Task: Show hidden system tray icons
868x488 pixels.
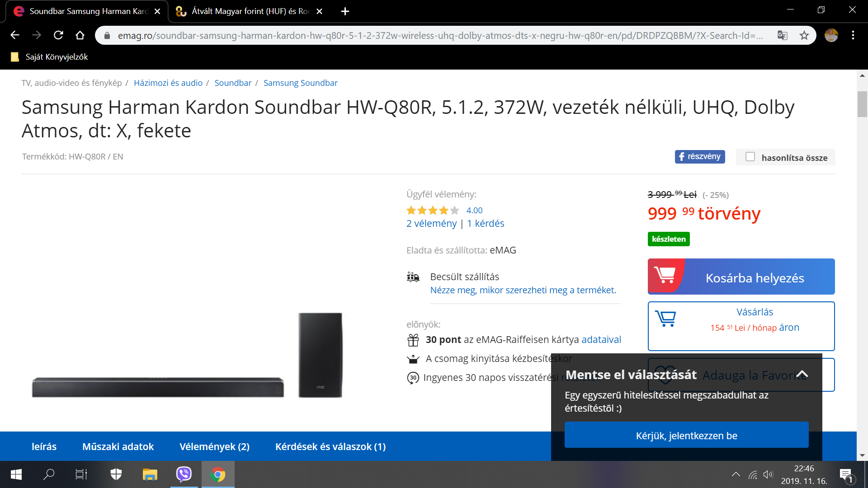Action: (736, 474)
